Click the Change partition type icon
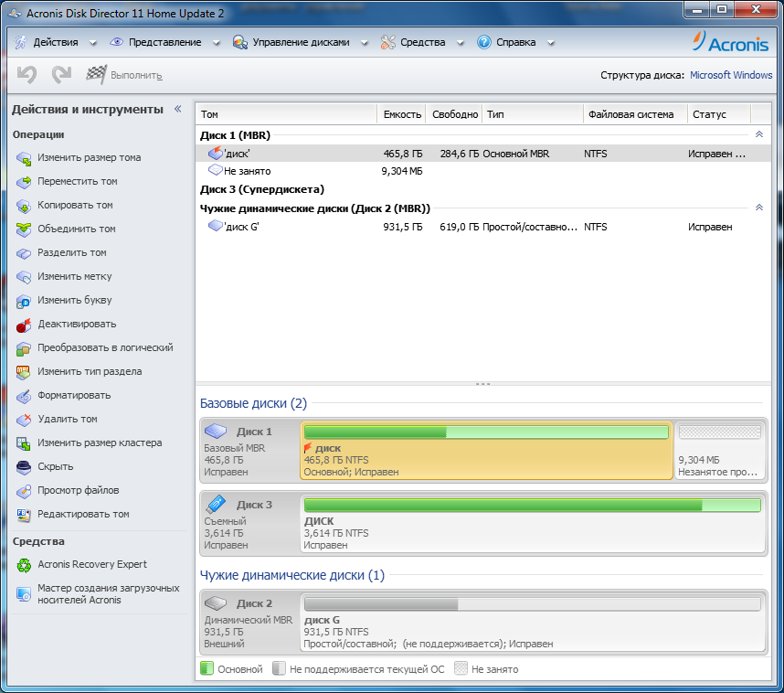The width and height of the screenshot is (784, 693). [x=24, y=372]
